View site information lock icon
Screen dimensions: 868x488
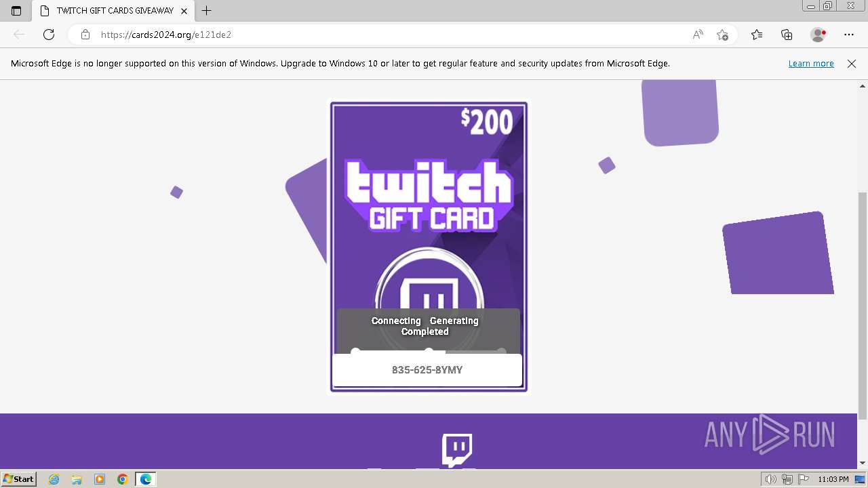tap(85, 35)
